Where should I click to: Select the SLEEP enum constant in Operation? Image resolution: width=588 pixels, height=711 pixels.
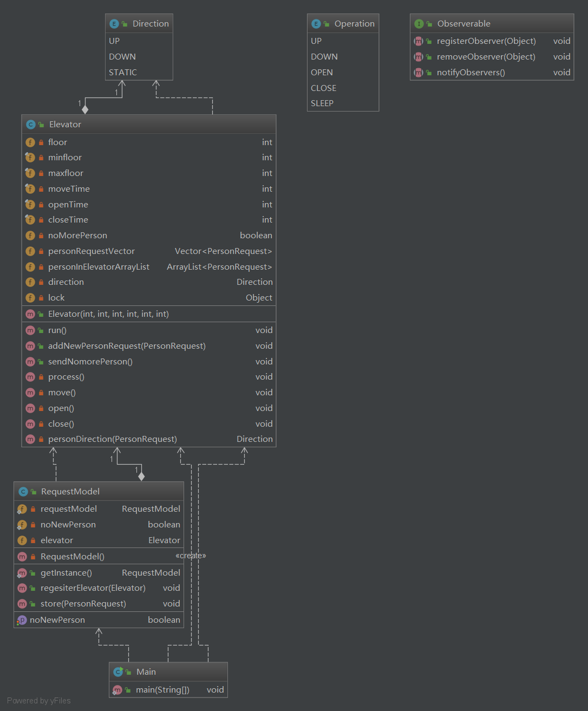coord(322,103)
